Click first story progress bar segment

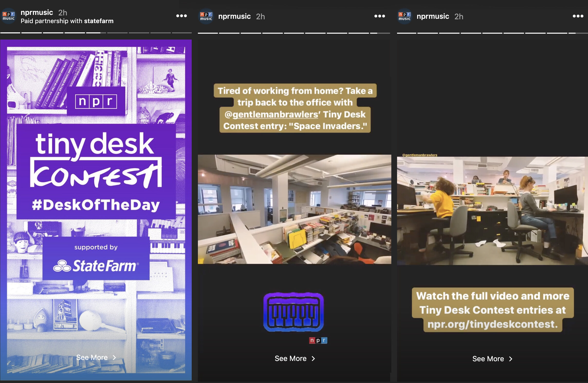[10, 33]
